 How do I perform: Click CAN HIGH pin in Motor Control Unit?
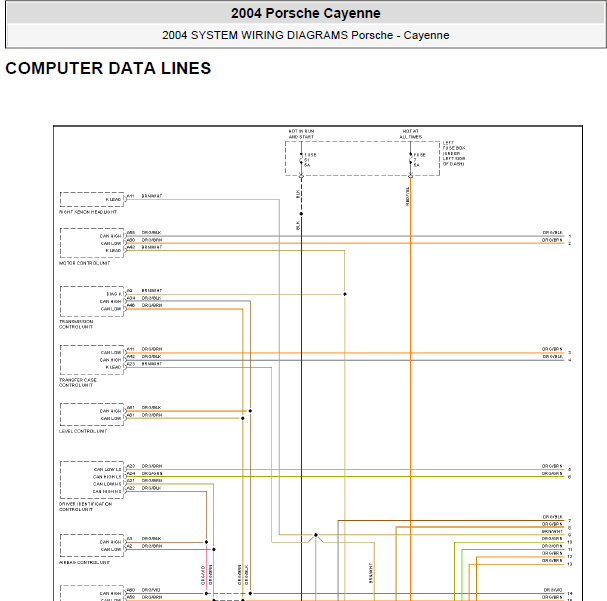[x=110, y=236]
